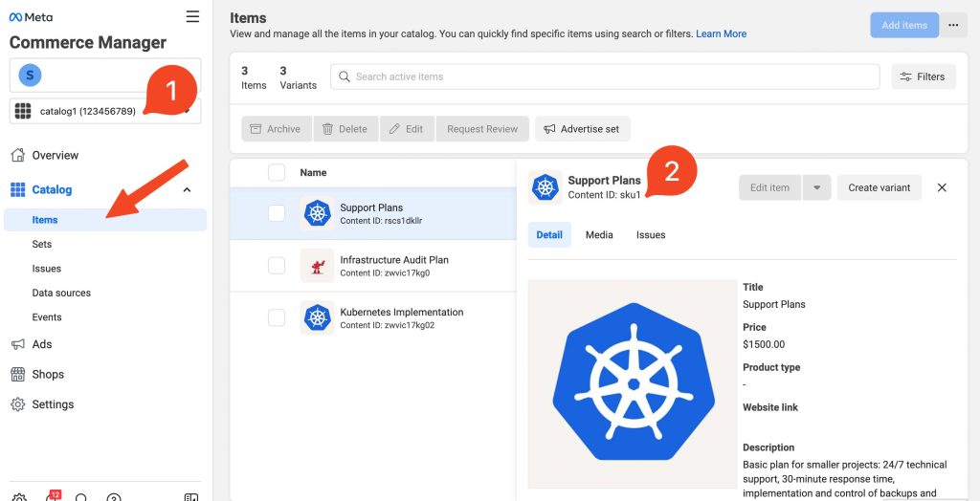
Task: Click the Edit pencil icon
Action: pos(394,129)
